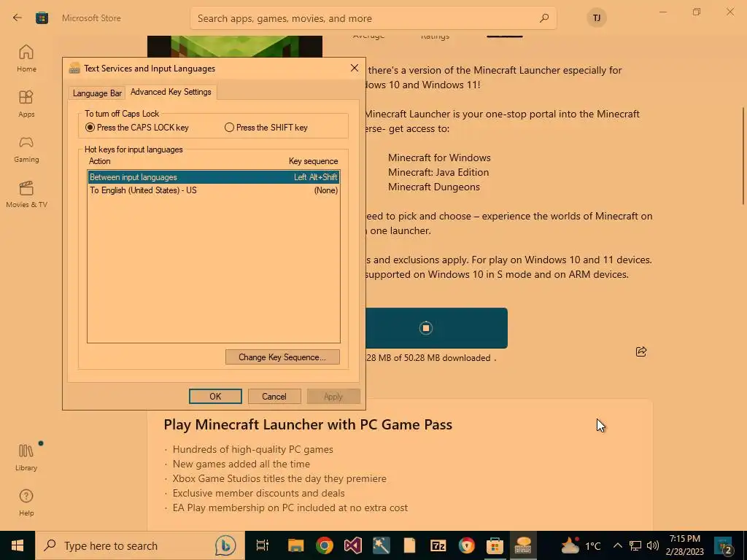Select Press the CAPS LOCK key option

136,128
